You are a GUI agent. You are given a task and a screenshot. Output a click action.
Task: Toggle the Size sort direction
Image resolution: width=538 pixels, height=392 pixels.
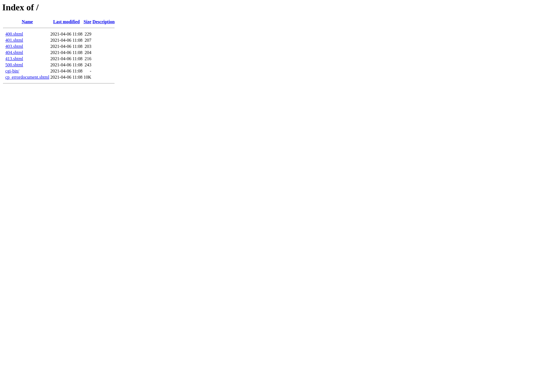pos(87,22)
